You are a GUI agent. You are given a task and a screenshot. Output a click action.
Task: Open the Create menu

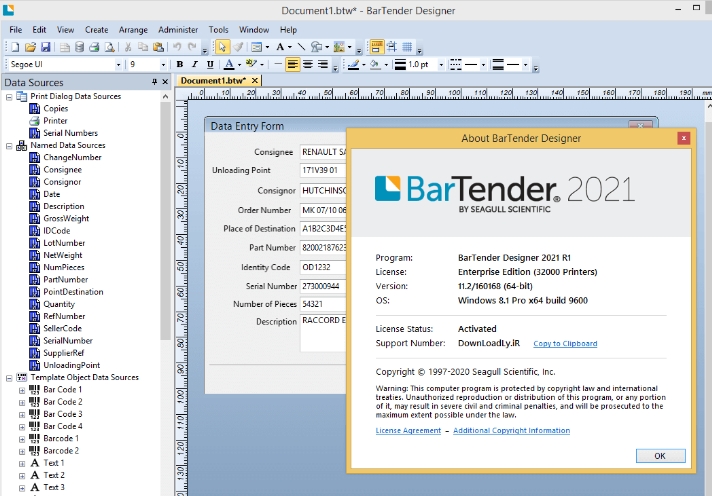coord(96,30)
